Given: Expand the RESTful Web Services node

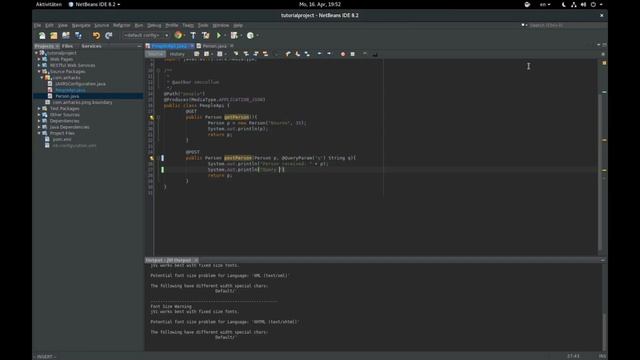Looking at the screenshot, I should (39, 65).
